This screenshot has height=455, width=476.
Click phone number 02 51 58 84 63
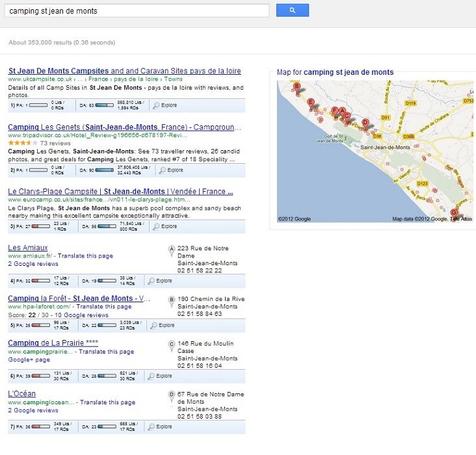[x=200, y=314]
